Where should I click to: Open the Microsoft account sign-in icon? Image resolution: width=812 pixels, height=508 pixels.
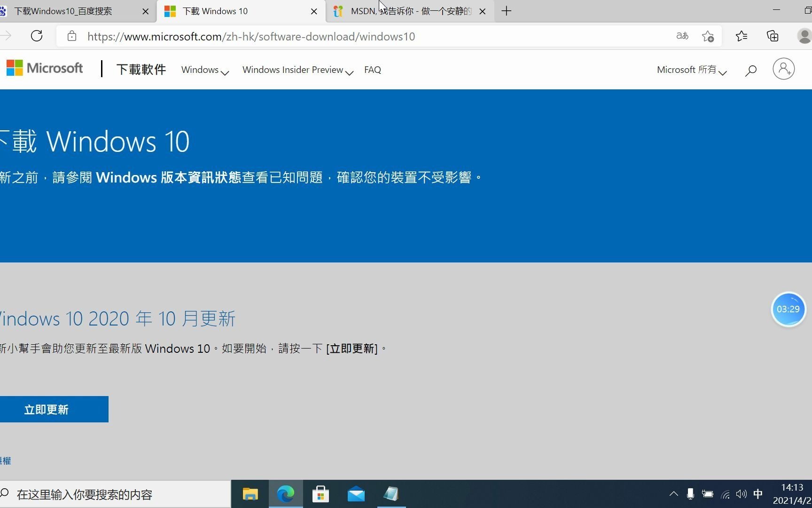(783, 69)
